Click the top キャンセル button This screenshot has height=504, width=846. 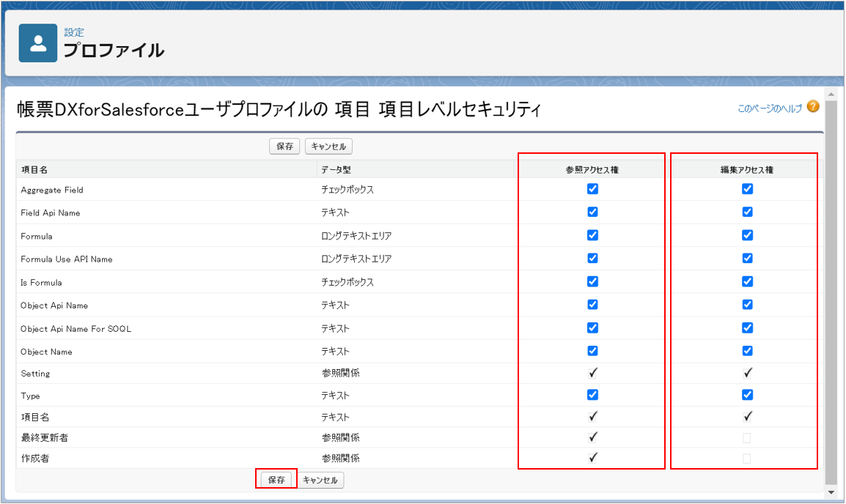[328, 147]
